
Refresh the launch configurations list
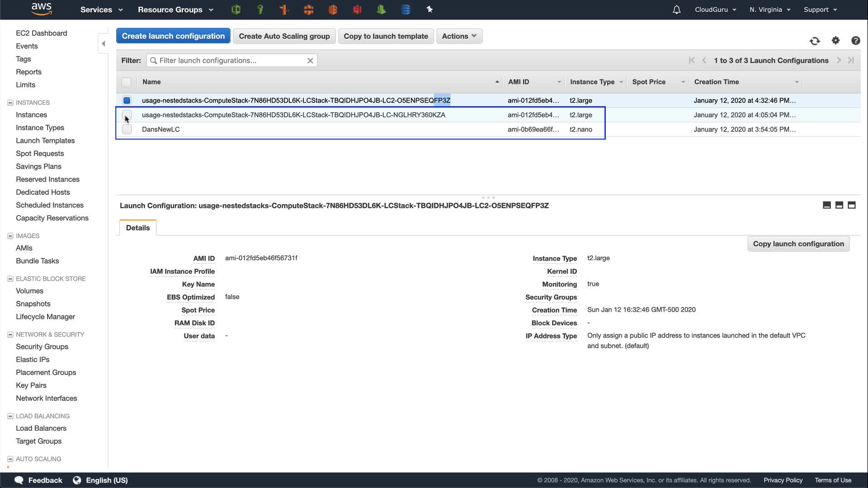815,41
